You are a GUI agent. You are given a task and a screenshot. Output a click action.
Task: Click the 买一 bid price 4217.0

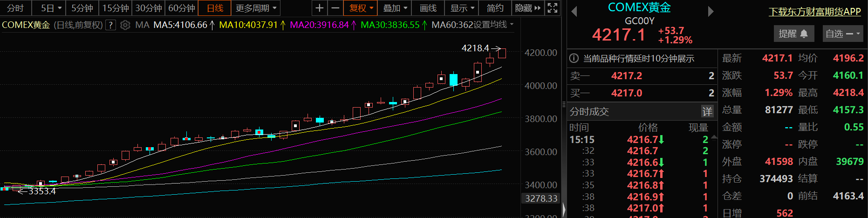[x=627, y=93]
